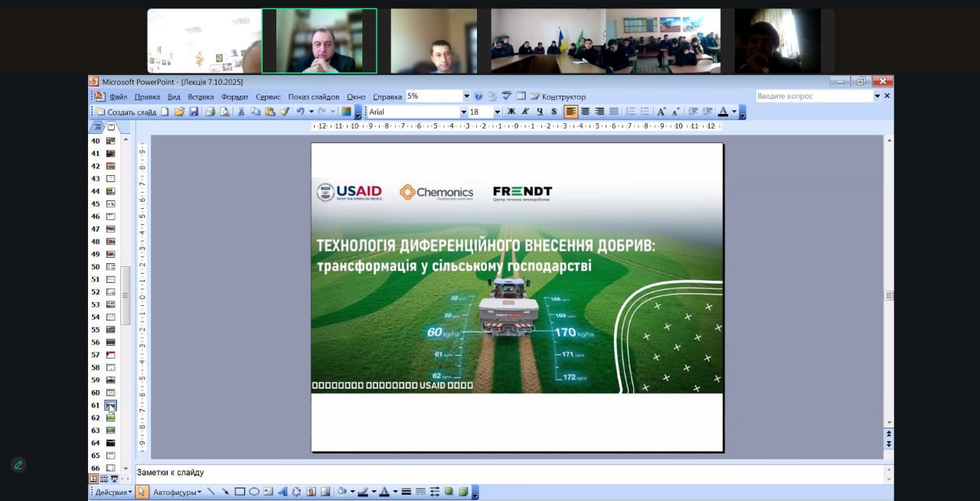Select the Rectangle drawing tool
This screenshot has height=501, width=980.
click(240, 492)
